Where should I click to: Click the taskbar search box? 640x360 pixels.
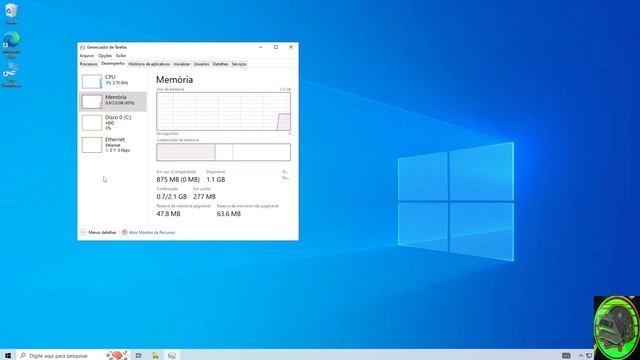coord(73,356)
